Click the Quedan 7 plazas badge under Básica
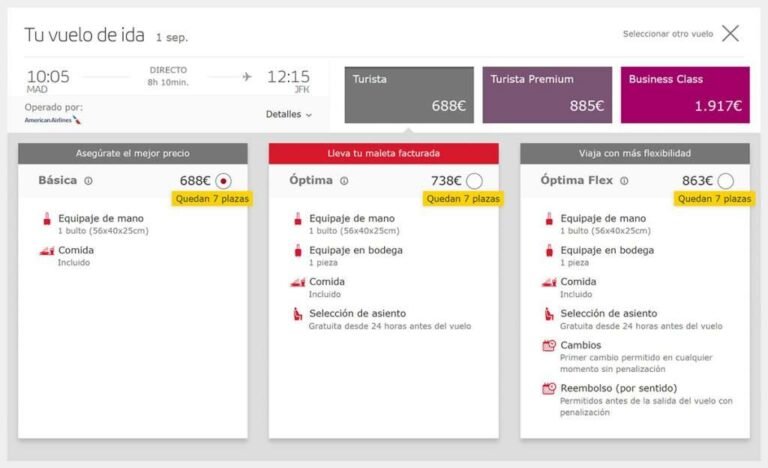 click(212, 198)
